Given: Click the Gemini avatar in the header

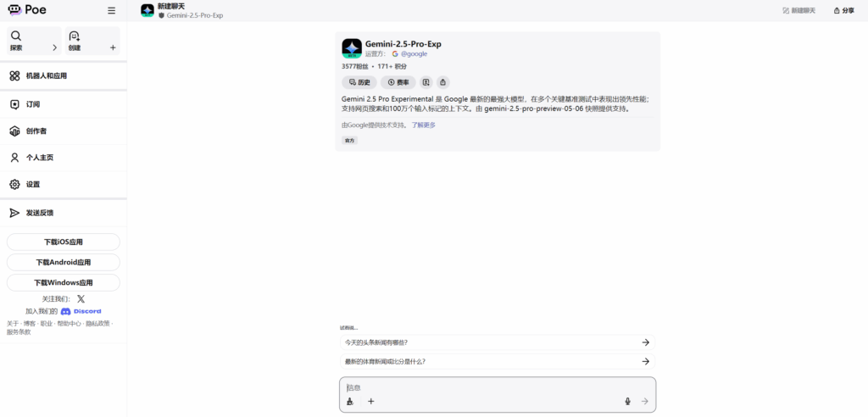Looking at the screenshot, I should [147, 10].
